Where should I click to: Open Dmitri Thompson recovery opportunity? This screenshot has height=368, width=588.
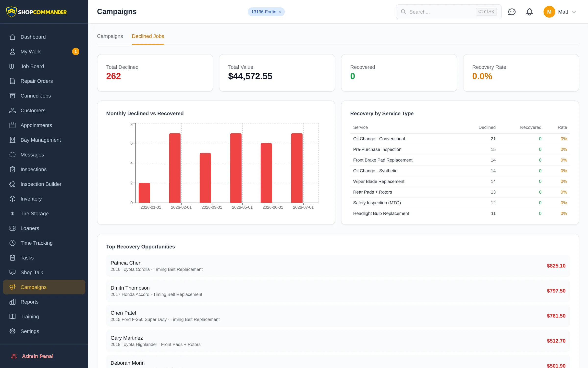[x=338, y=291]
